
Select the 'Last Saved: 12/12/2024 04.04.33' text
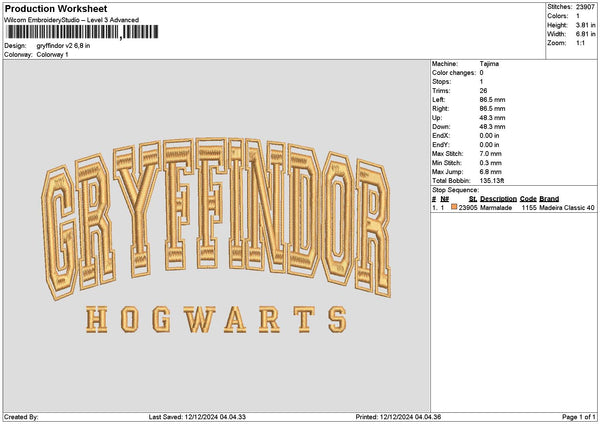pos(197,417)
